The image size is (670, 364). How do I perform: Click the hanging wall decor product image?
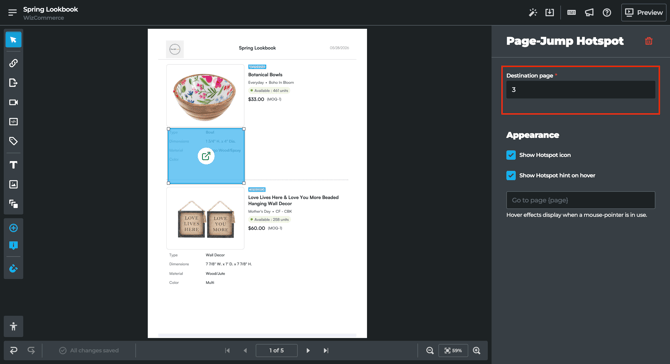[x=206, y=218]
